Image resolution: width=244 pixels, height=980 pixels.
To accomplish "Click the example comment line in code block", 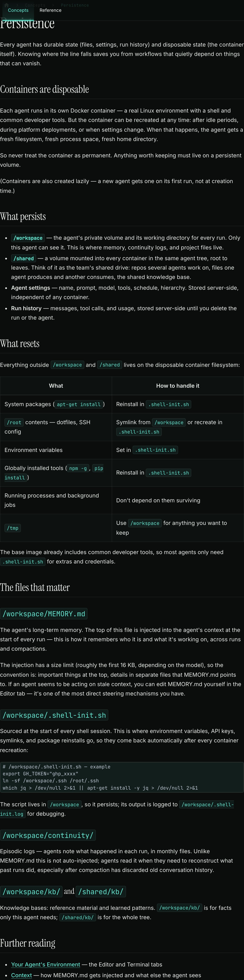I will pyautogui.click(x=56, y=767).
